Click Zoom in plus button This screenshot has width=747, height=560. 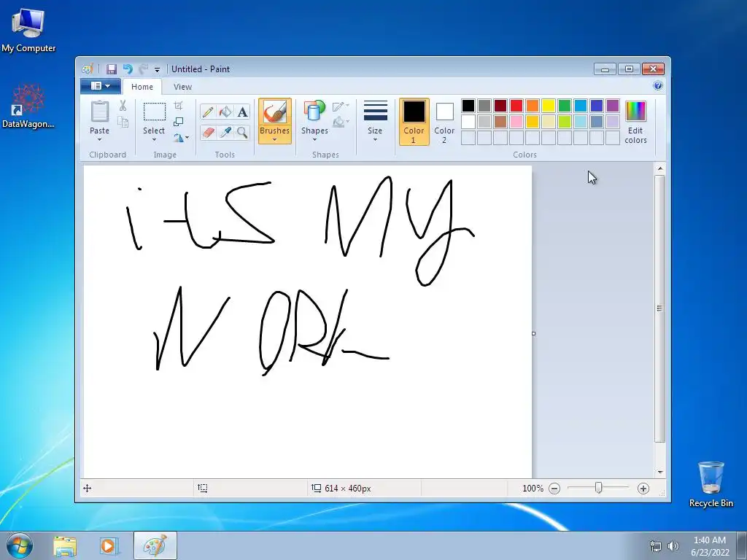coord(643,488)
